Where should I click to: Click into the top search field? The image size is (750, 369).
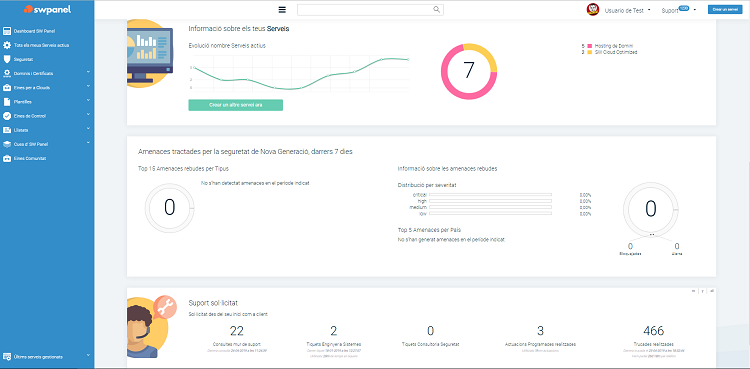[x=370, y=10]
